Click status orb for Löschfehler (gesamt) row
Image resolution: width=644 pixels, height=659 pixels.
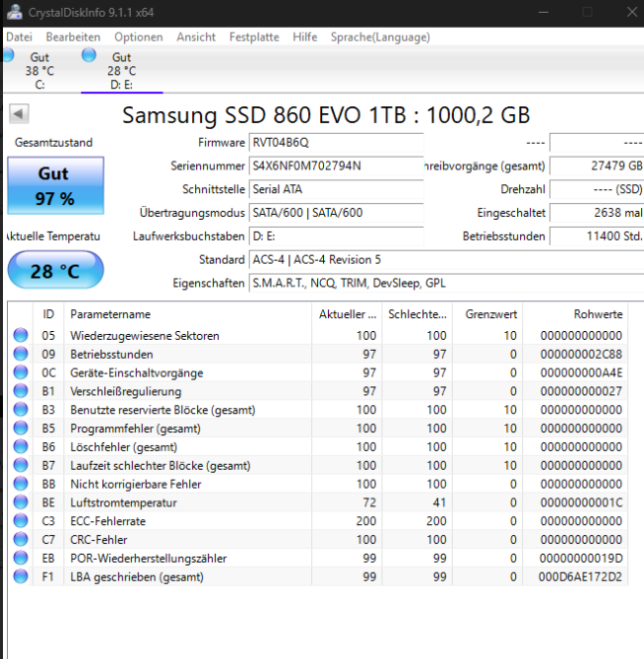[21, 446]
